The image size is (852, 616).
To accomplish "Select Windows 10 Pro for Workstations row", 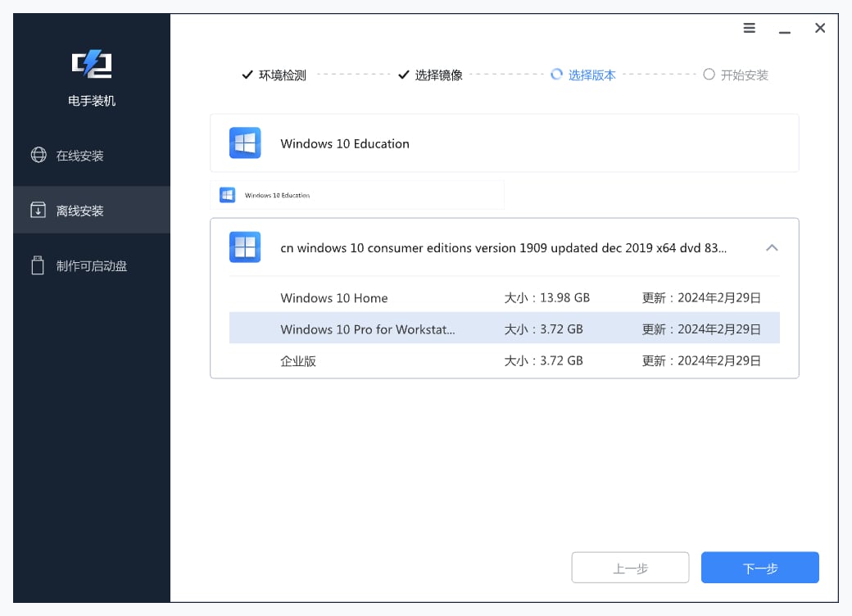I will coord(367,329).
